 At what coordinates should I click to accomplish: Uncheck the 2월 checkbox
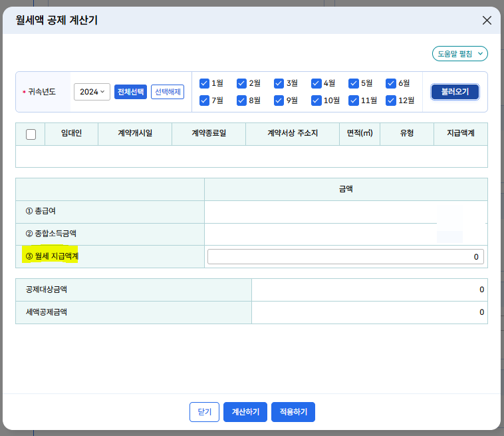[x=241, y=83]
